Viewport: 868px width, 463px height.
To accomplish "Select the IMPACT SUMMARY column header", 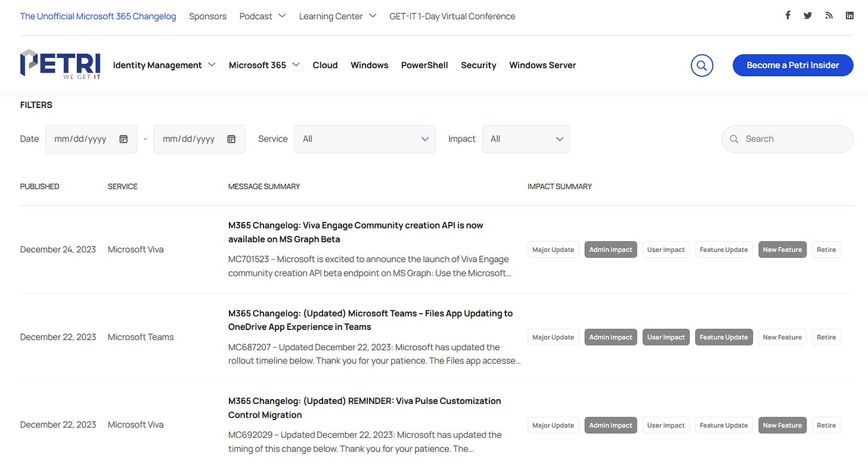I will coord(560,187).
